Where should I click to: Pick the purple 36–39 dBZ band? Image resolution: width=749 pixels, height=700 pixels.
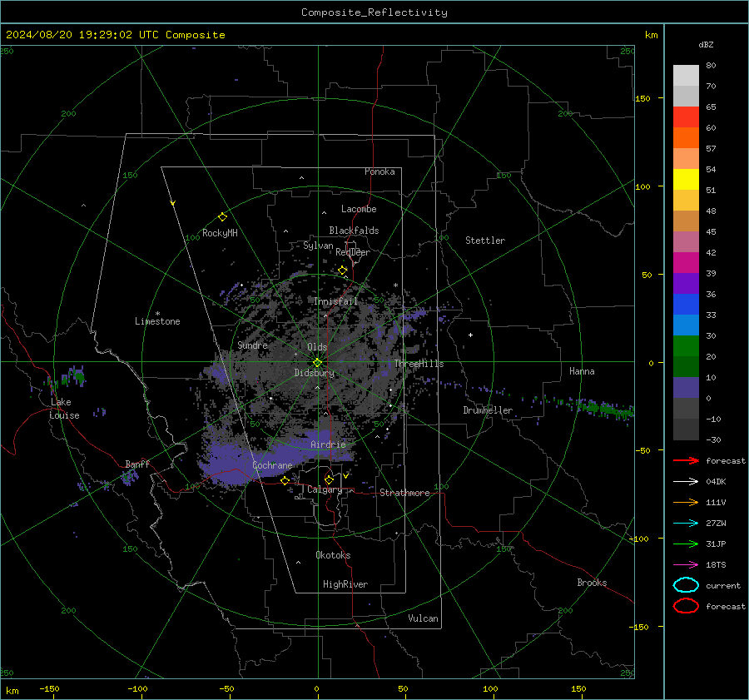(x=686, y=284)
